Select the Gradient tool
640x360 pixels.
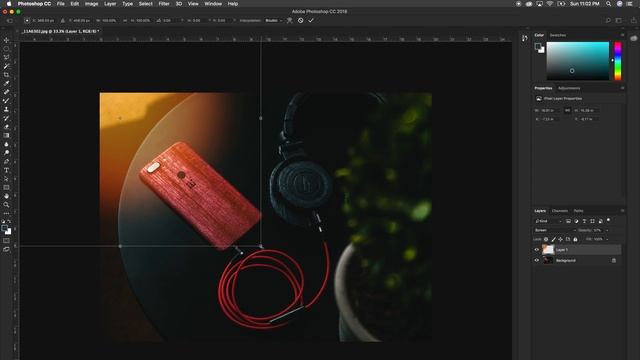click(6, 135)
